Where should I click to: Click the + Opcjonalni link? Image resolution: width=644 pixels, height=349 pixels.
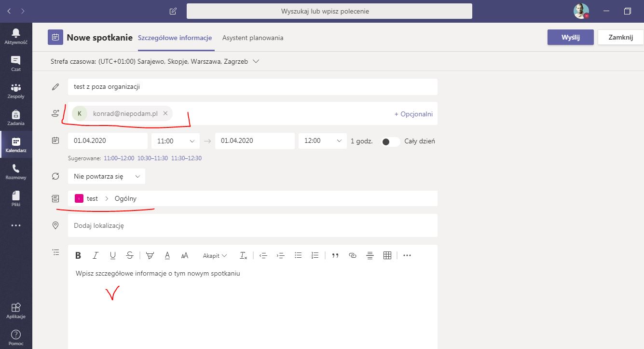coord(413,114)
